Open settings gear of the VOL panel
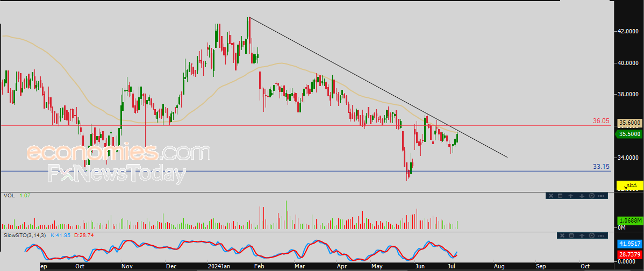Image resolution: width=644 pixels, height=271 pixels. (592, 196)
